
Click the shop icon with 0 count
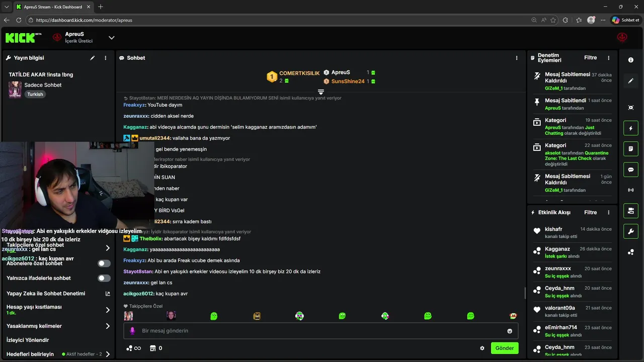point(156,348)
